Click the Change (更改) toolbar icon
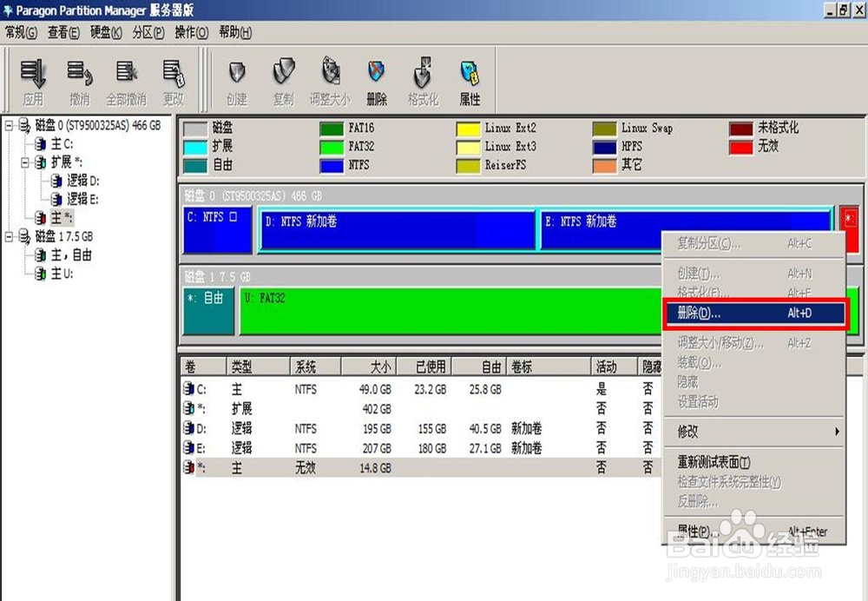Image resolution: width=868 pixels, height=601 pixels. pos(174,81)
